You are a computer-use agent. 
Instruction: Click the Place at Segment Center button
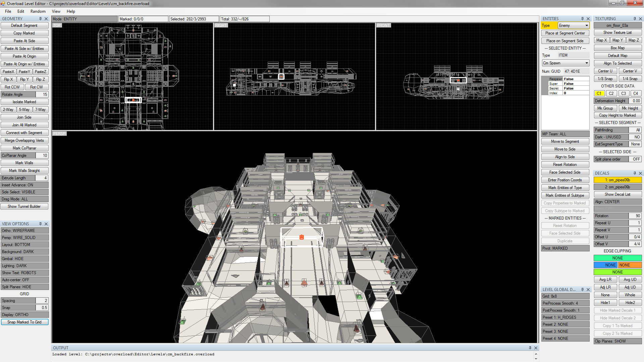(x=565, y=33)
